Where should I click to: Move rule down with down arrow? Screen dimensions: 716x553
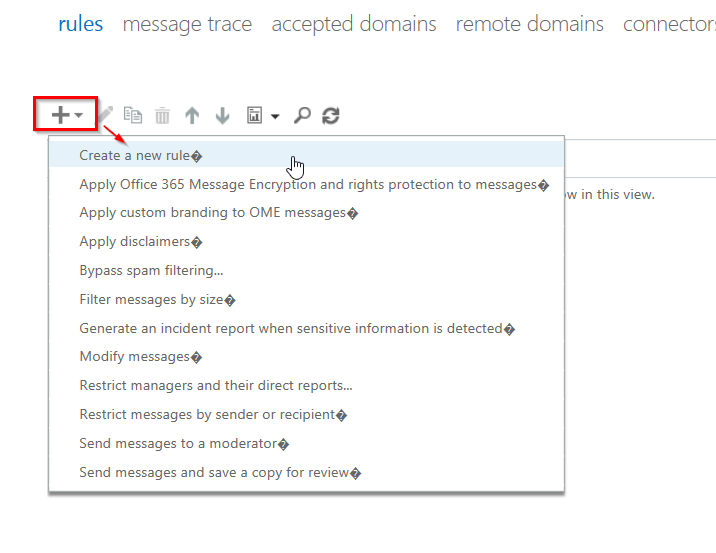tap(223, 116)
